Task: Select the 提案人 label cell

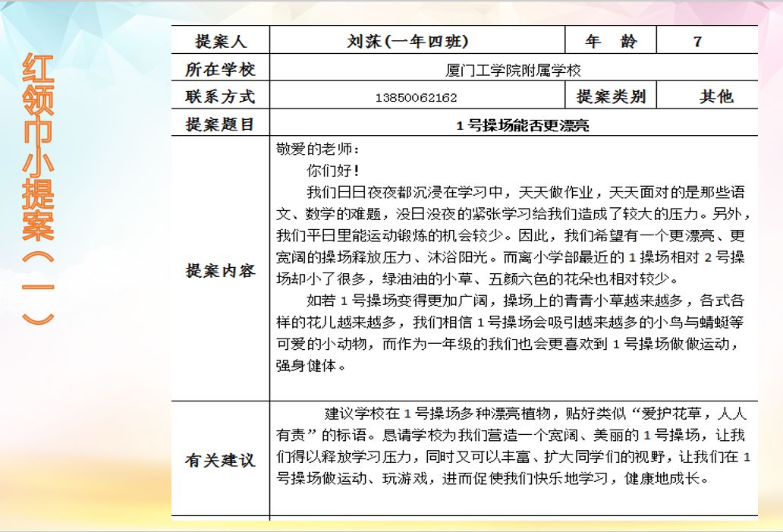Action: click(221, 41)
